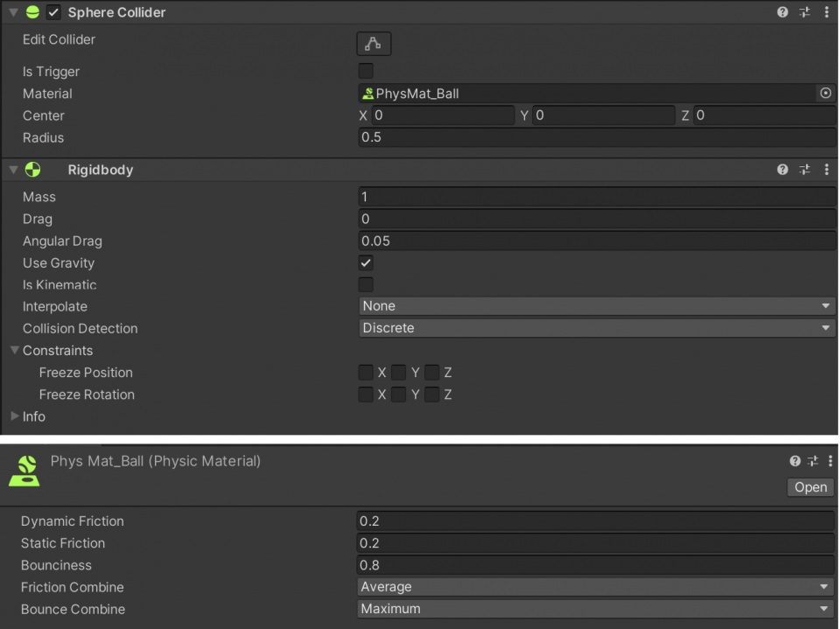Image resolution: width=840 pixels, height=629 pixels.
Task: Click the Open button for Phys Mat_Ball
Action: tap(809, 487)
